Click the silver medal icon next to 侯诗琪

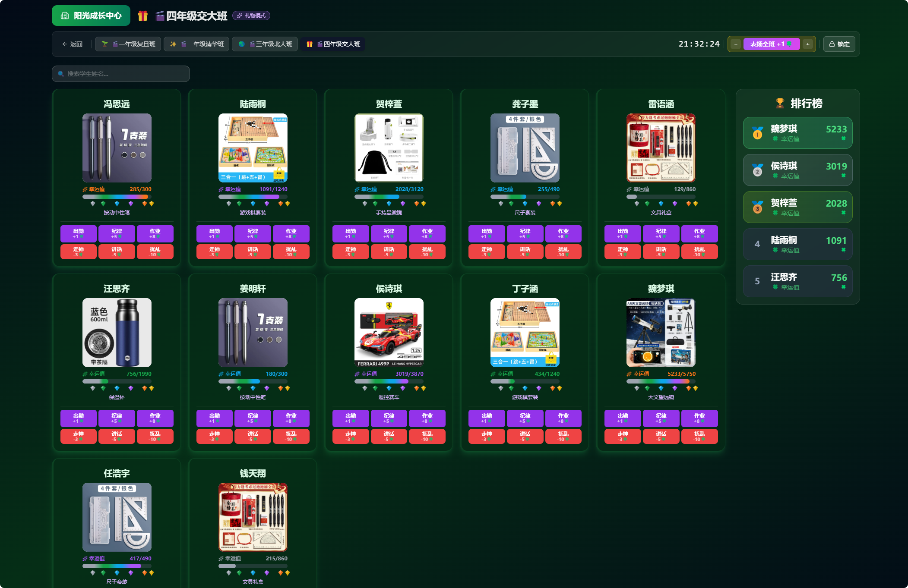point(757,170)
